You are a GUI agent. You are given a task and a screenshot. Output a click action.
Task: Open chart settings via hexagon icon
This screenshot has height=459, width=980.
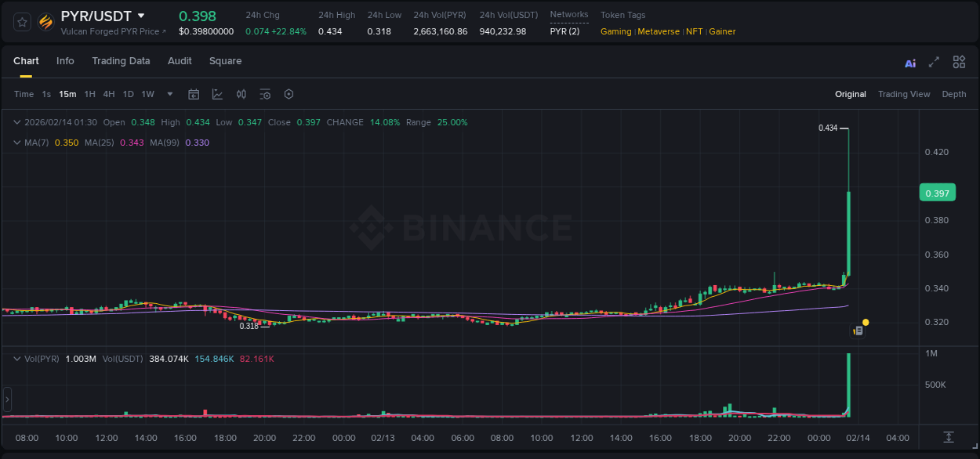coord(289,94)
